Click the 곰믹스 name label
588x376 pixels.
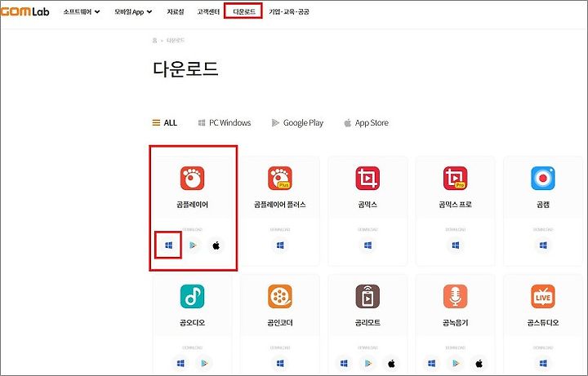[x=367, y=205]
